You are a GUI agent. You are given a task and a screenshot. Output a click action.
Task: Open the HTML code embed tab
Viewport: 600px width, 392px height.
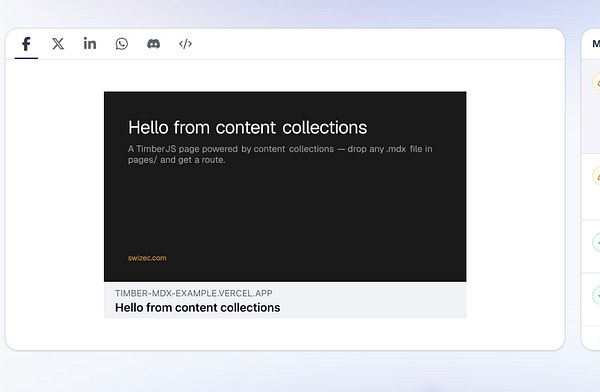(186, 44)
